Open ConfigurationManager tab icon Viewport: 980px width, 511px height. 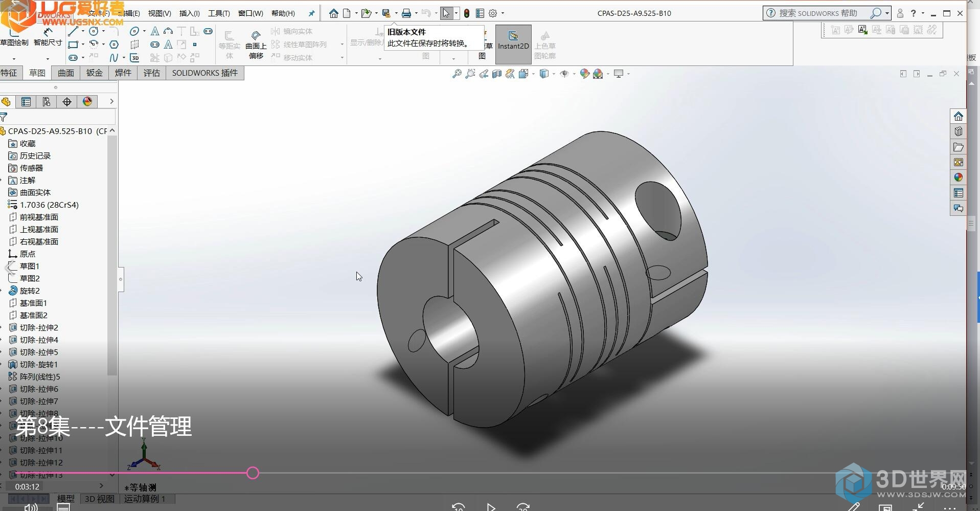pos(47,102)
